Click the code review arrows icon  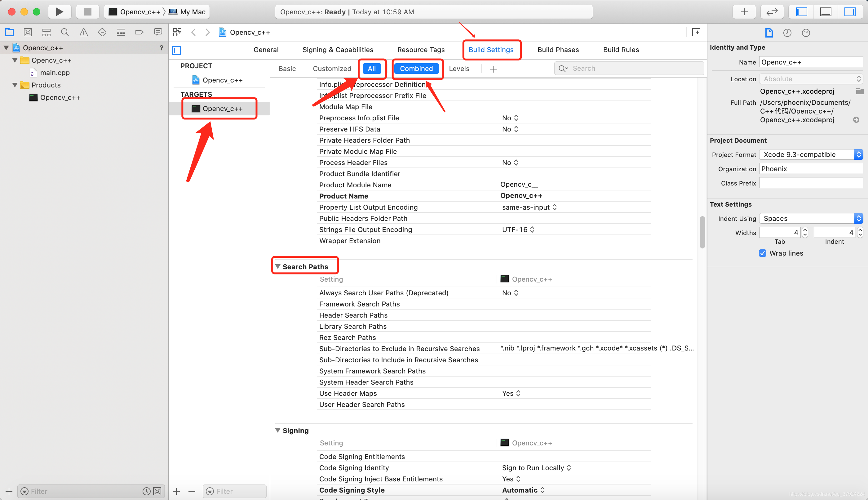[x=772, y=12]
